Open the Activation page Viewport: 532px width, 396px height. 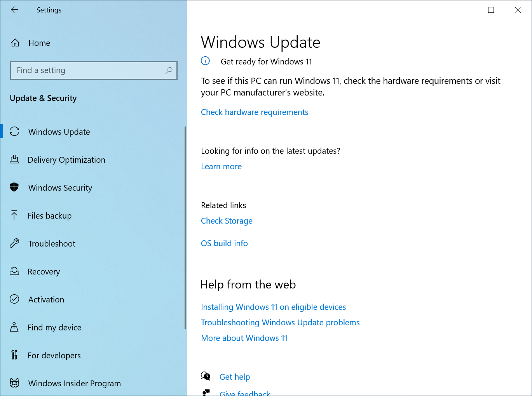coord(93,299)
